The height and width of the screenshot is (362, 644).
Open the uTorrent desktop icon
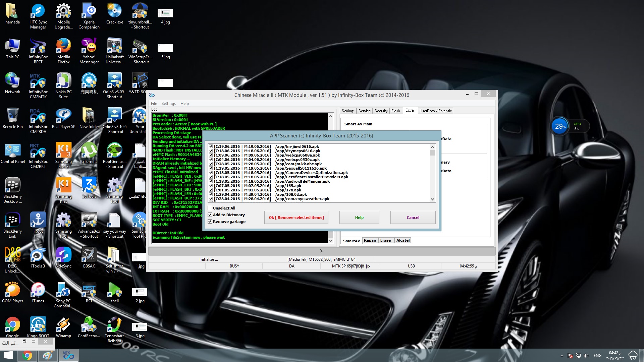tap(89, 153)
